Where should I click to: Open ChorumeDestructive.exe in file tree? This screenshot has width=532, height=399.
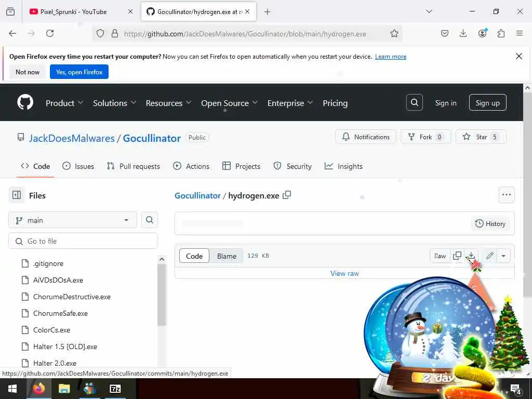click(72, 297)
